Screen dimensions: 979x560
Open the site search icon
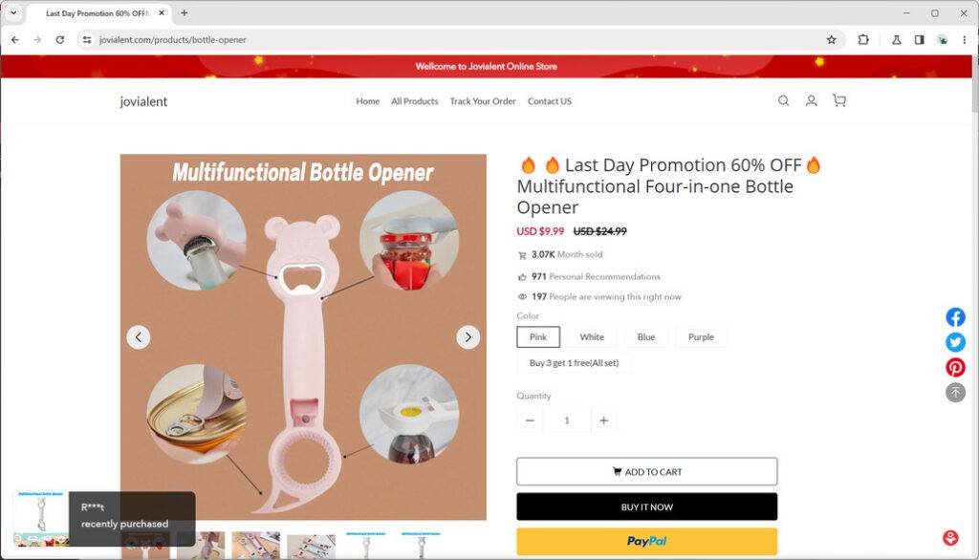point(783,100)
